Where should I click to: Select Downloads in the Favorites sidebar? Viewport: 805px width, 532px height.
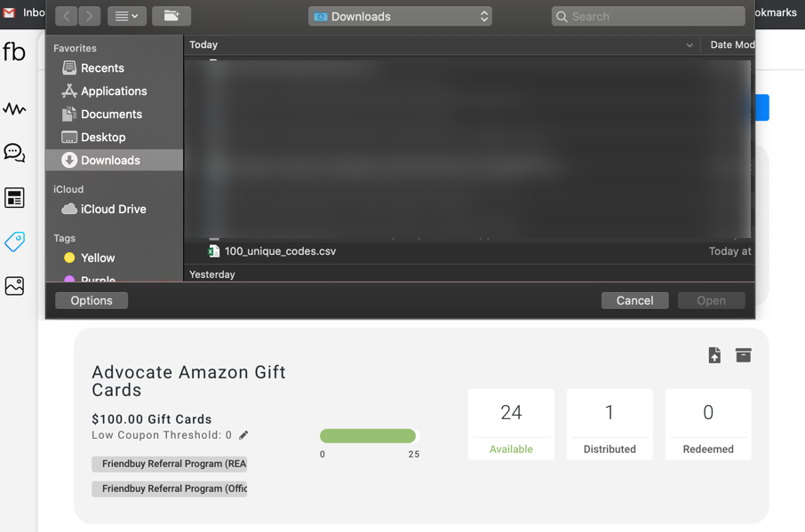click(114, 160)
